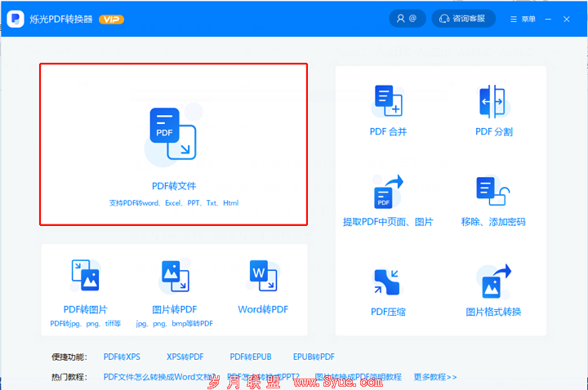Image resolution: width=588 pixels, height=390 pixels.
Task: Click the 图片格式转换 label
Action: click(493, 312)
